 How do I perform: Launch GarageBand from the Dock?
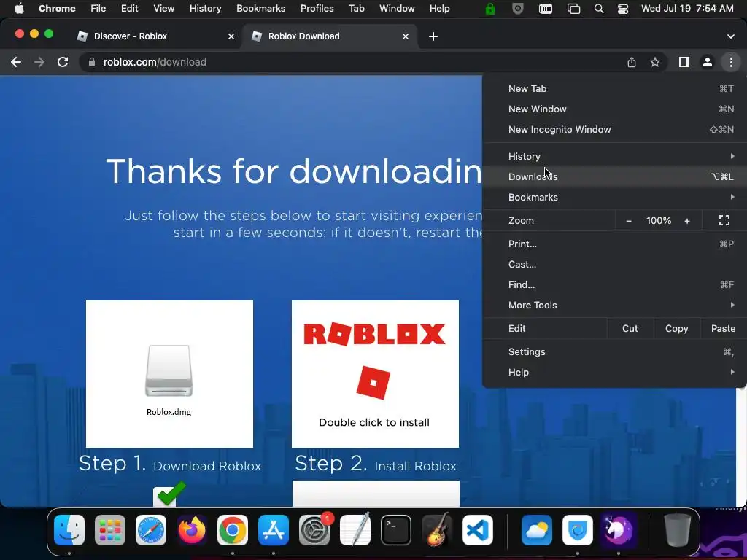[437, 530]
